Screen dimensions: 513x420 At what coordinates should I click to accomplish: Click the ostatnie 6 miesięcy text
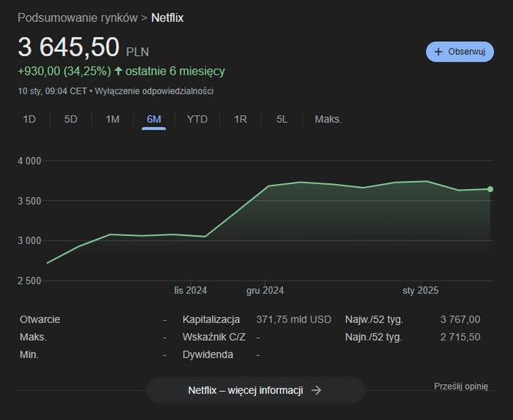(x=175, y=71)
